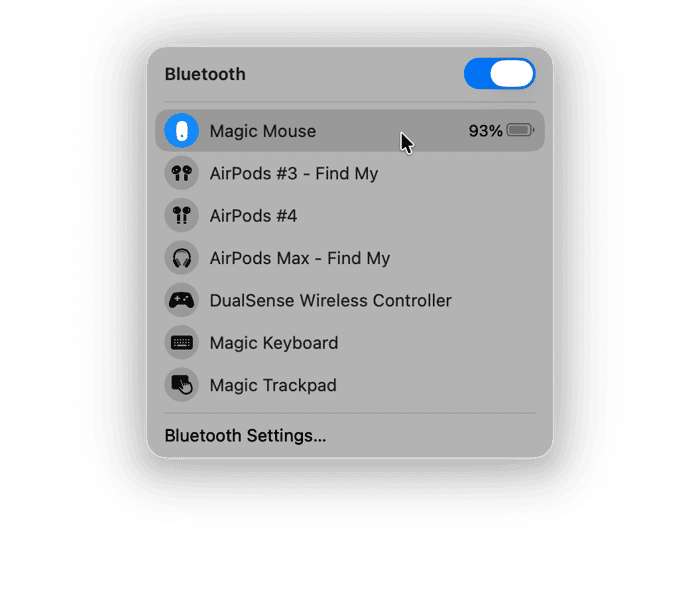This screenshot has height=605, width=700.
Task: Connect to AirPods #3 - Find My
Action: click(x=350, y=173)
